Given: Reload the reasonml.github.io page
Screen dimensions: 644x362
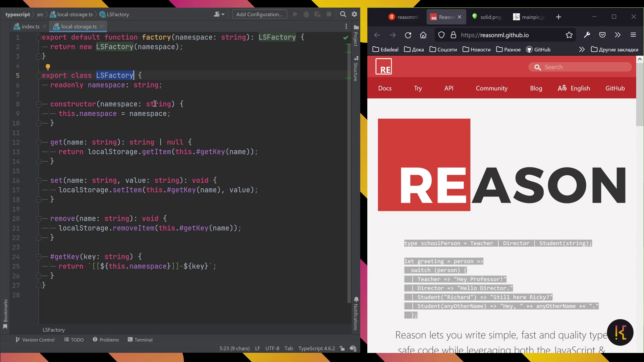Looking at the screenshot, I should [408, 35].
